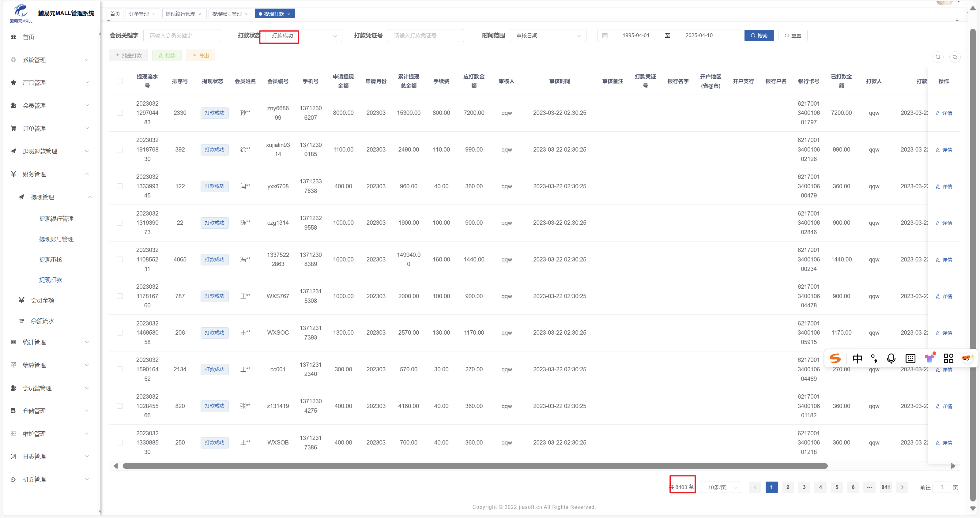980x518 pixels.
Task: Click the orange 导出 export button
Action: pos(201,55)
